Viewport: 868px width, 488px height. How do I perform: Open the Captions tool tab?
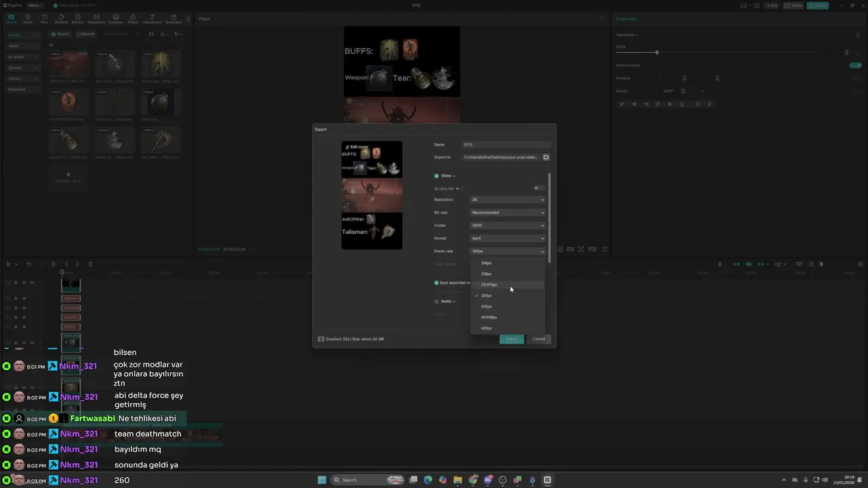click(116, 18)
